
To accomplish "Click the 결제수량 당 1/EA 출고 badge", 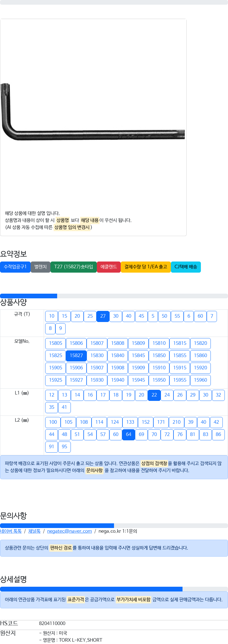I will click(x=146, y=267).
